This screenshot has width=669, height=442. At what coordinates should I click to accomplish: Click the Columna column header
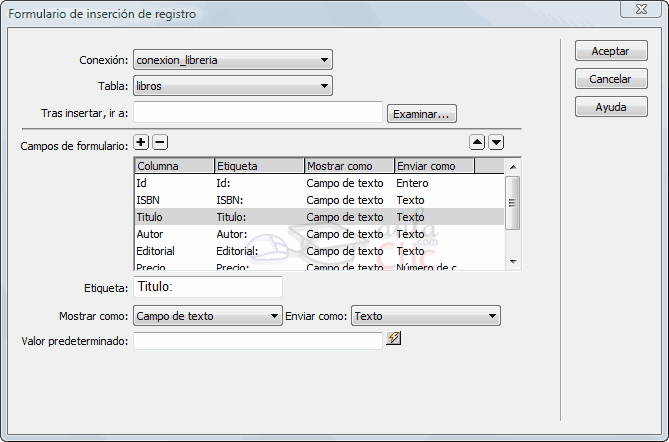tap(174, 166)
